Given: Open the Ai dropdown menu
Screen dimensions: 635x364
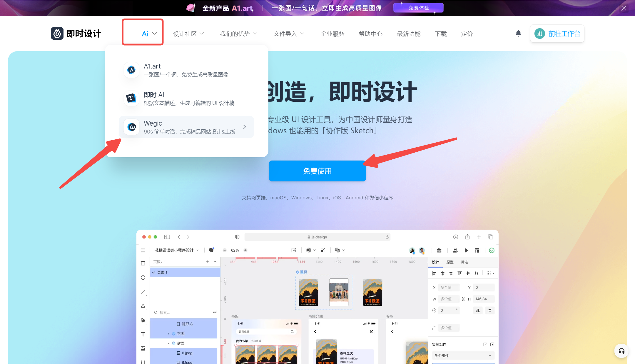Looking at the screenshot, I should point(149,34).
